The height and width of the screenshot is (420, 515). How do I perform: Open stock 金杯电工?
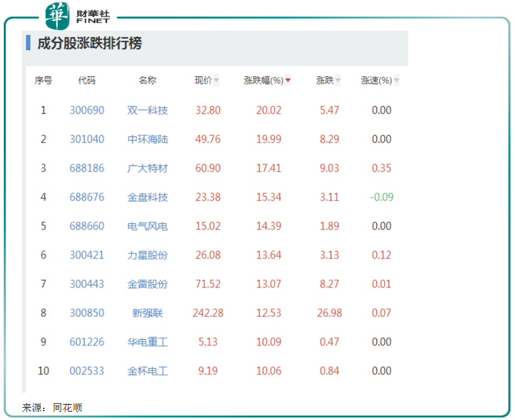(x=148, y=371)
